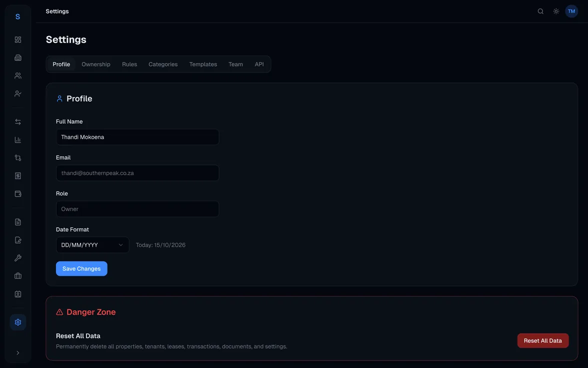Click the red Reset All Data button
This screenshot has height=368, width=588.
tap(542, 340)
